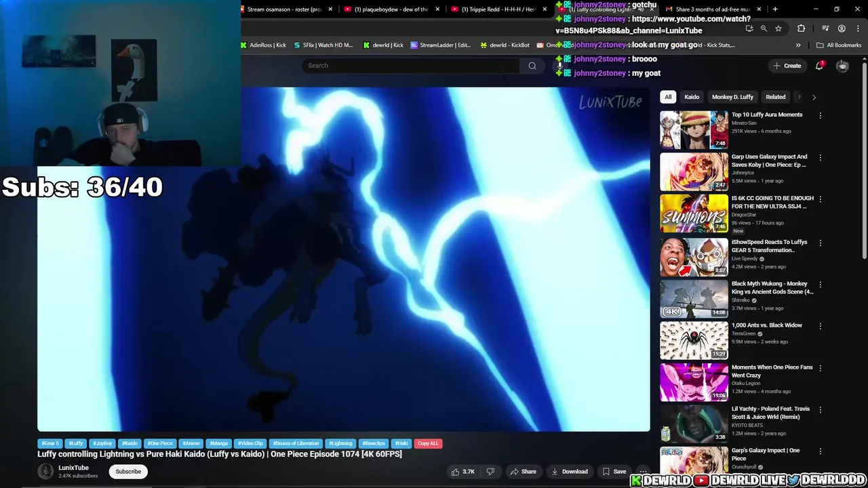Open All Bookmarks folder
868x488 pixels.
839,45
